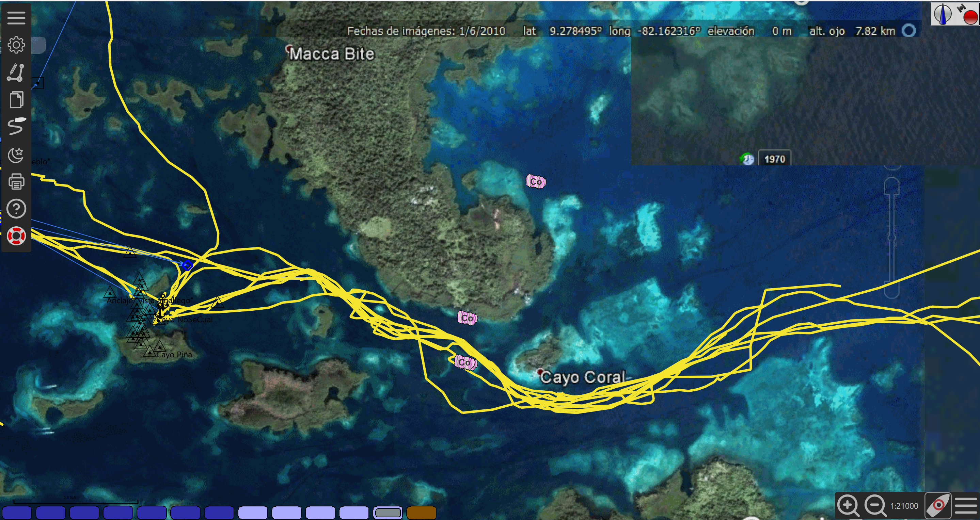The image size is (980, 520).
Task: Select the gray chart bar segment
Action: coord(388,513)
